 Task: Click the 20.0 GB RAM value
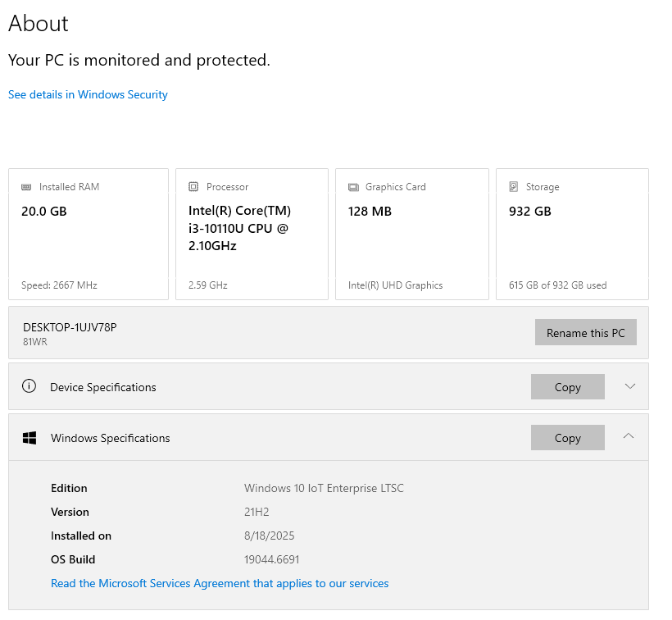44,212
